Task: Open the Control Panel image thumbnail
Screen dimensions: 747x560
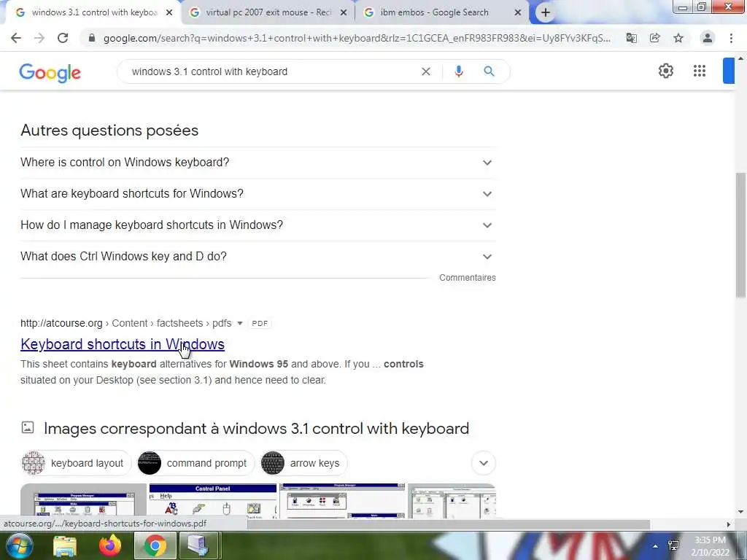Action: point(213,501)
